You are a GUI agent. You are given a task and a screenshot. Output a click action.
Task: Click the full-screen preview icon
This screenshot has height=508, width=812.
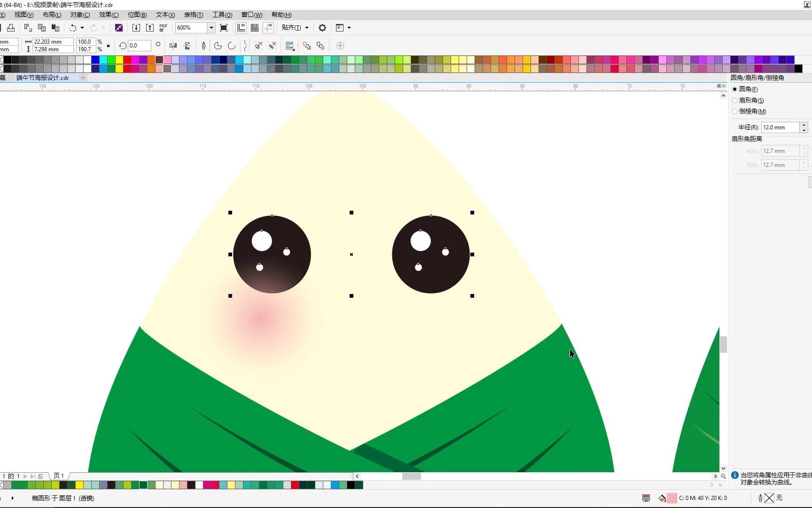click(x=224, y=28)
